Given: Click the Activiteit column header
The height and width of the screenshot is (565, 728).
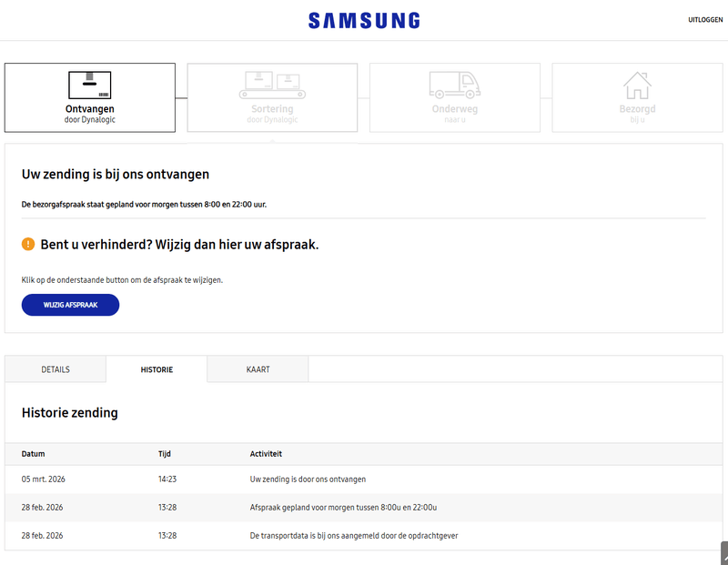Looking at the screenshot, I should [267, 453].
